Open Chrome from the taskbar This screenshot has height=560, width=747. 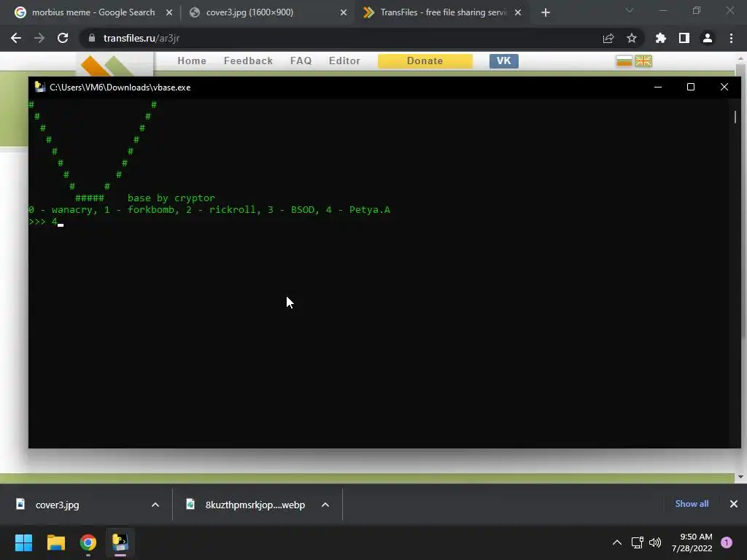(88, 542)
